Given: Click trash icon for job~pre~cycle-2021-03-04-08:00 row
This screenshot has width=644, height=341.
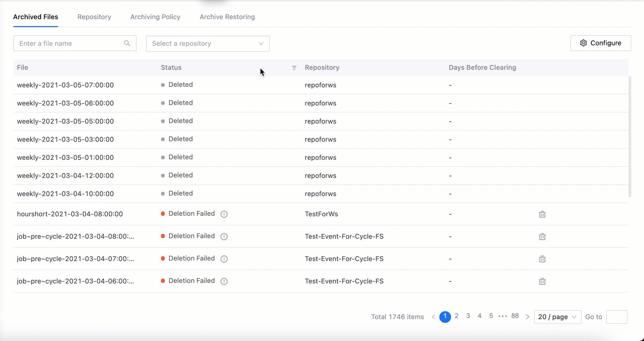Looking at the screenshot, I should point(542,237).
